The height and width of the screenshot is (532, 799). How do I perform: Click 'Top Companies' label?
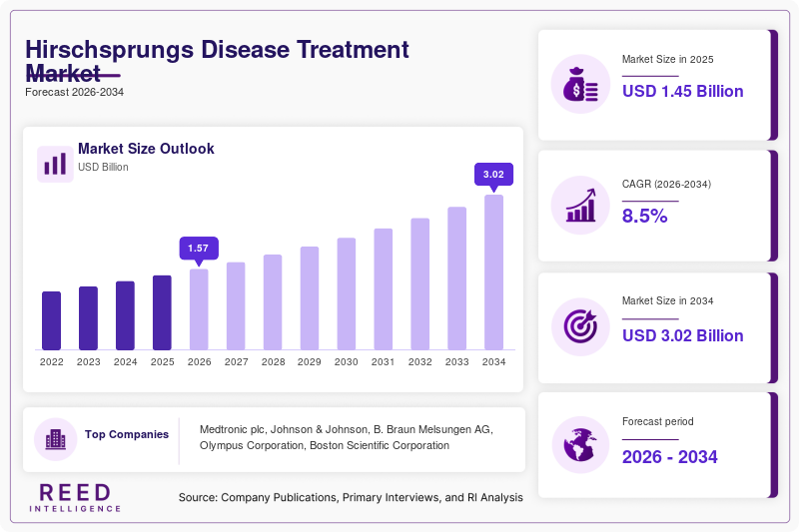coord(127,434)
